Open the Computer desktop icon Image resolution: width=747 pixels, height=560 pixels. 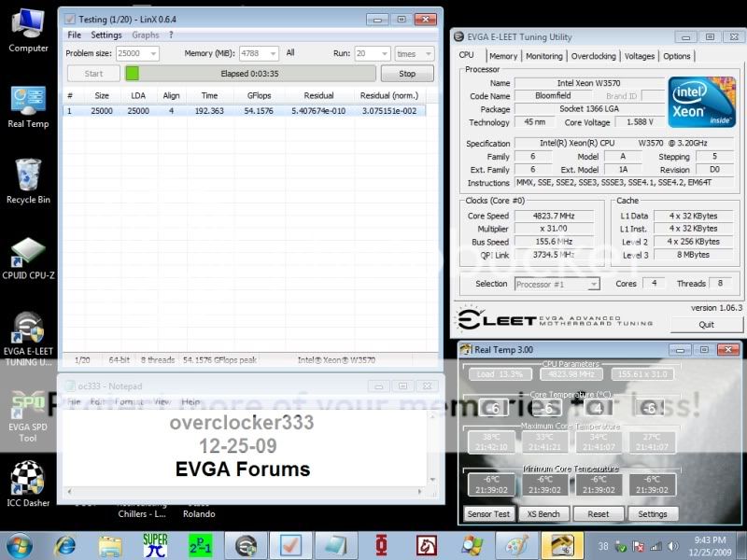(28, 26)
